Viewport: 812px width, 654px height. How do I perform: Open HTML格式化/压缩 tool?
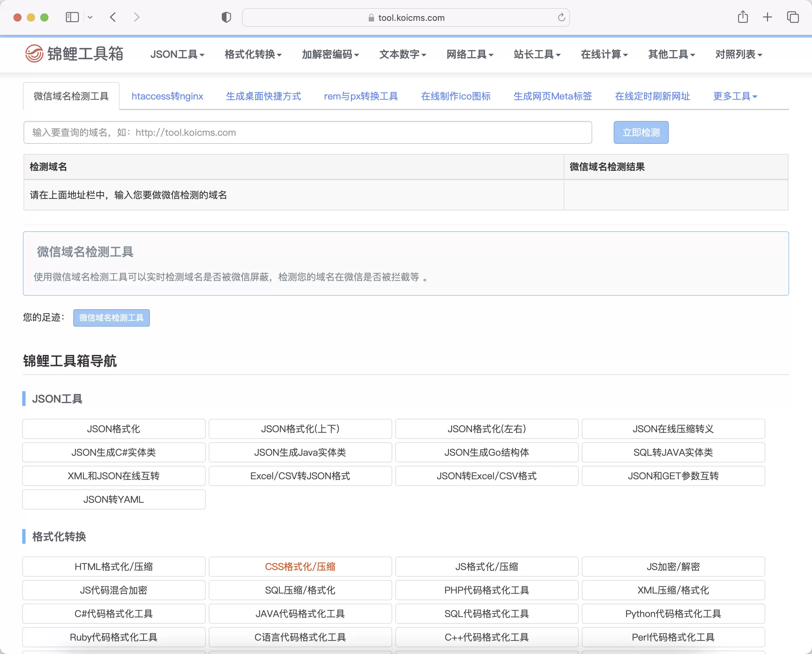114,567
